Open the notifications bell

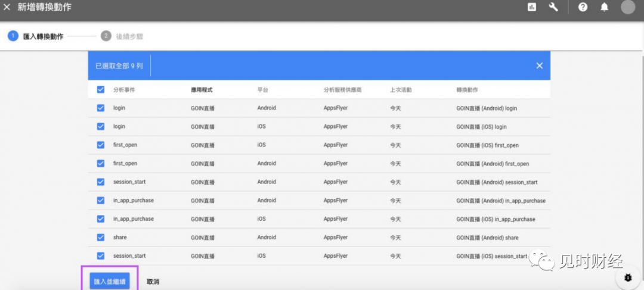click(604, 7)
